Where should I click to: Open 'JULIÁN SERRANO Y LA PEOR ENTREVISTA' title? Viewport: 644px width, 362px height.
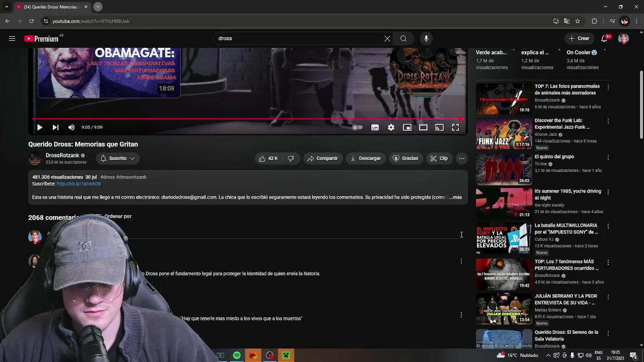click(x=566, y=299)
